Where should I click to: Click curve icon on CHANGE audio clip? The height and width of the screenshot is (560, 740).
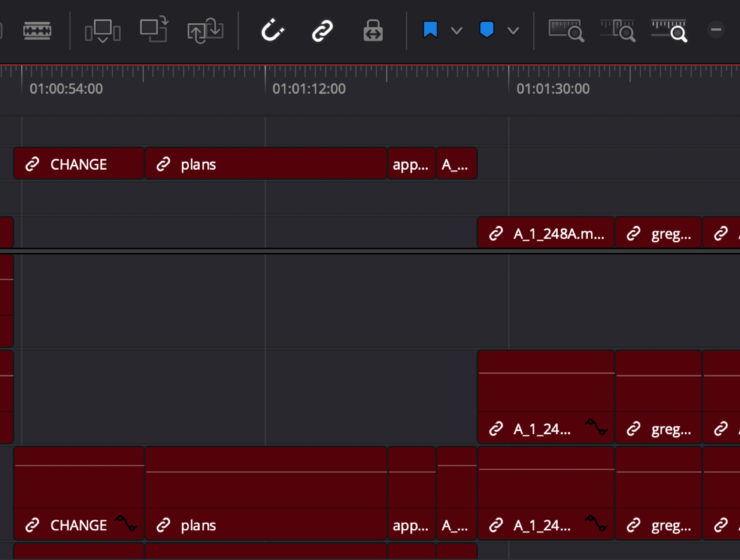tap(126, 523)
